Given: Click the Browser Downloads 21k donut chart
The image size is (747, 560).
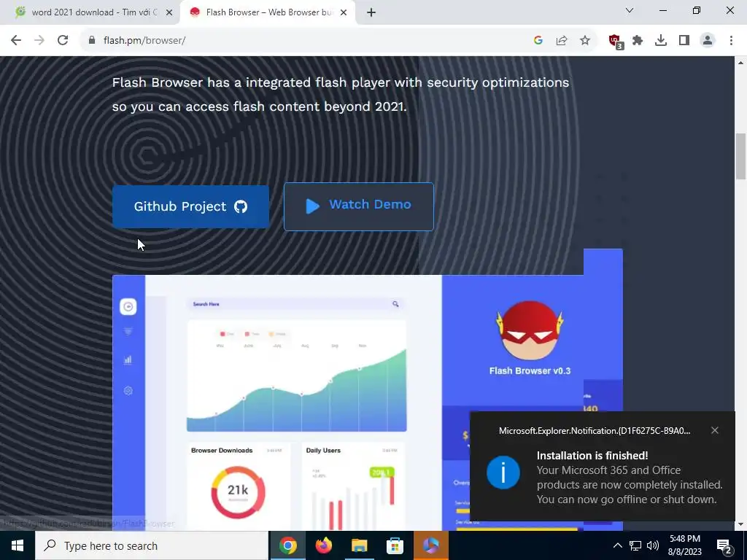Looking at the screenshot, I should [x=238, y=492].
